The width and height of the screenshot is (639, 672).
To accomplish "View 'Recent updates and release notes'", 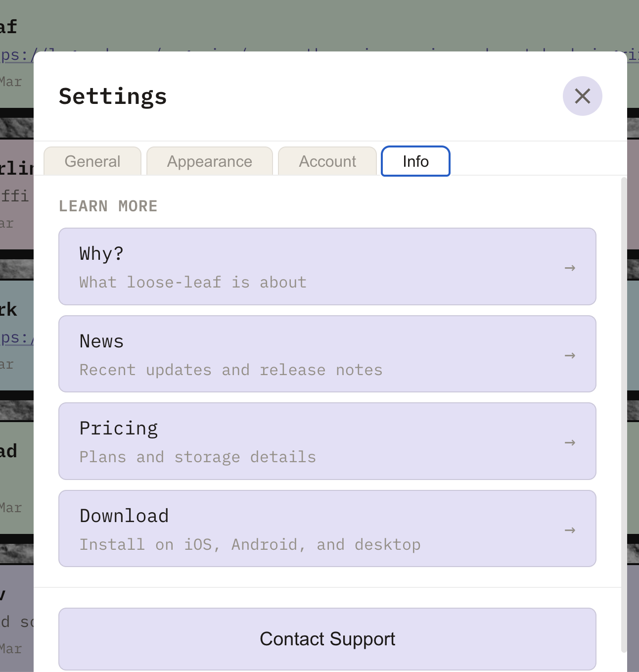I will [231, 370].
